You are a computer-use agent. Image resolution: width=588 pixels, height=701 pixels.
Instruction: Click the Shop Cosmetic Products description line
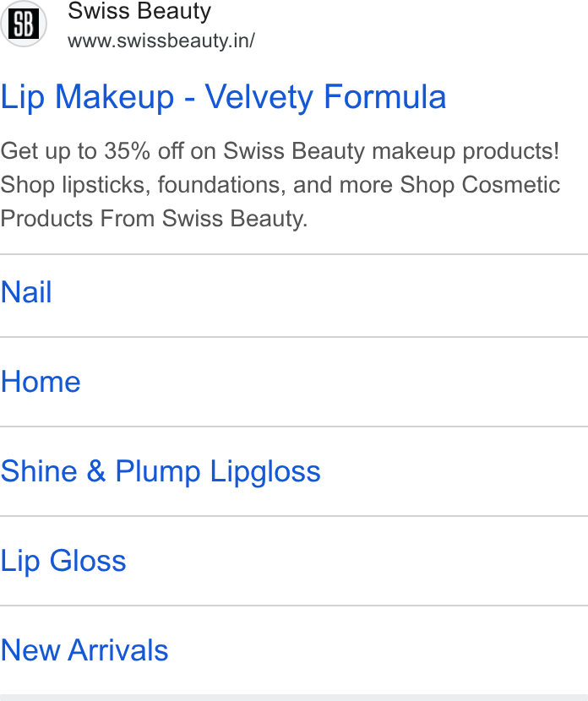(480, 185)
